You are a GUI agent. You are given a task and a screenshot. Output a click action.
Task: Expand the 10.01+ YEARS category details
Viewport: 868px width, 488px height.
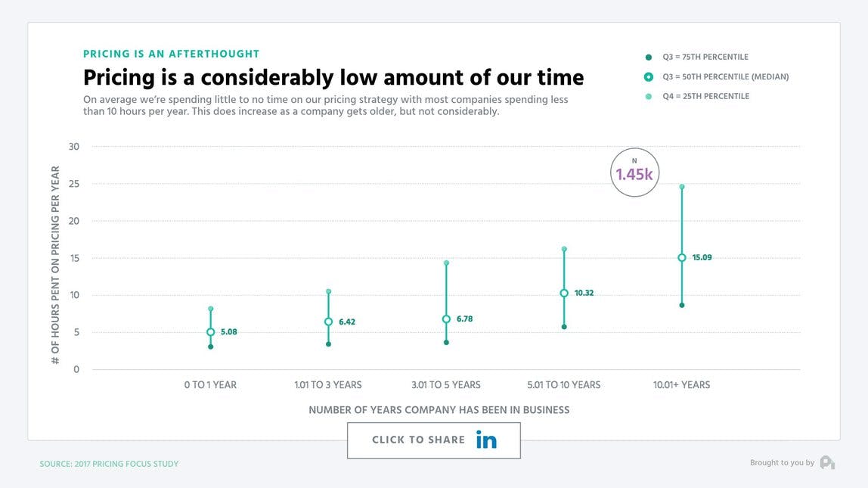682,384
